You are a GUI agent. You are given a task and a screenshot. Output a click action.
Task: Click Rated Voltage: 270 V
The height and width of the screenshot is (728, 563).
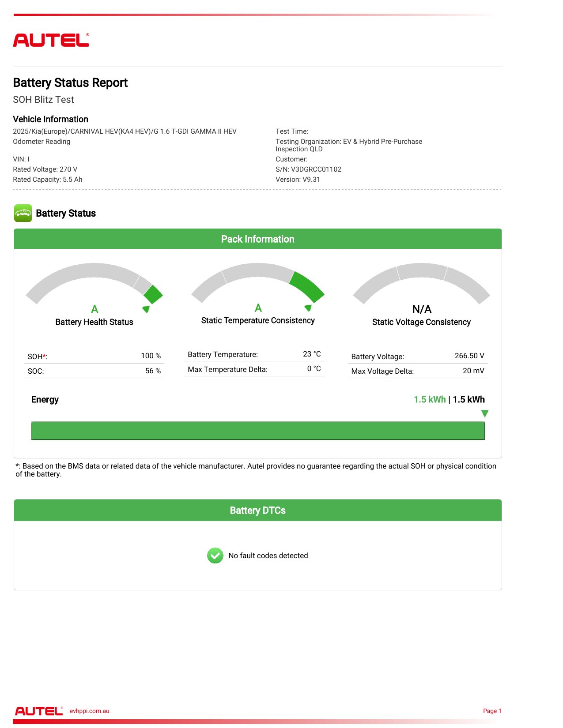[45, 169]
